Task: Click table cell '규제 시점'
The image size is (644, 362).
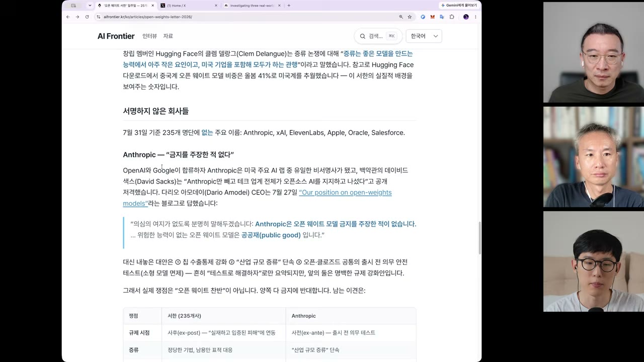Action: (x=140, y=333)
